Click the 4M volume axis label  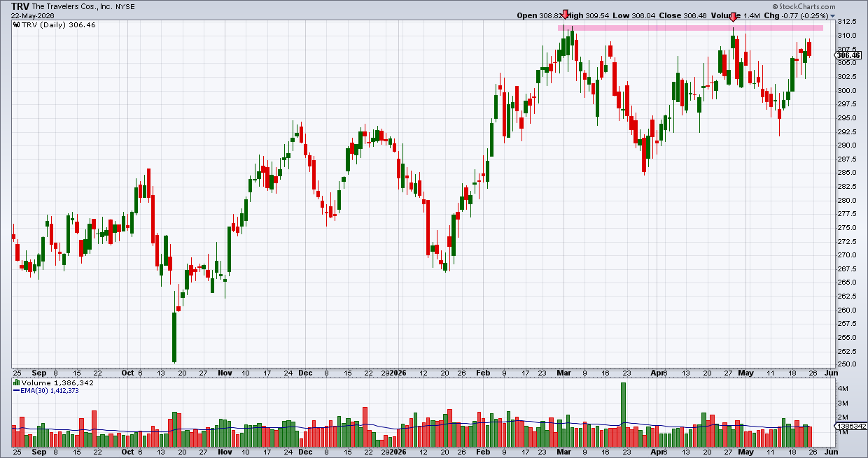pyautogui.click(x=843, y=389)
